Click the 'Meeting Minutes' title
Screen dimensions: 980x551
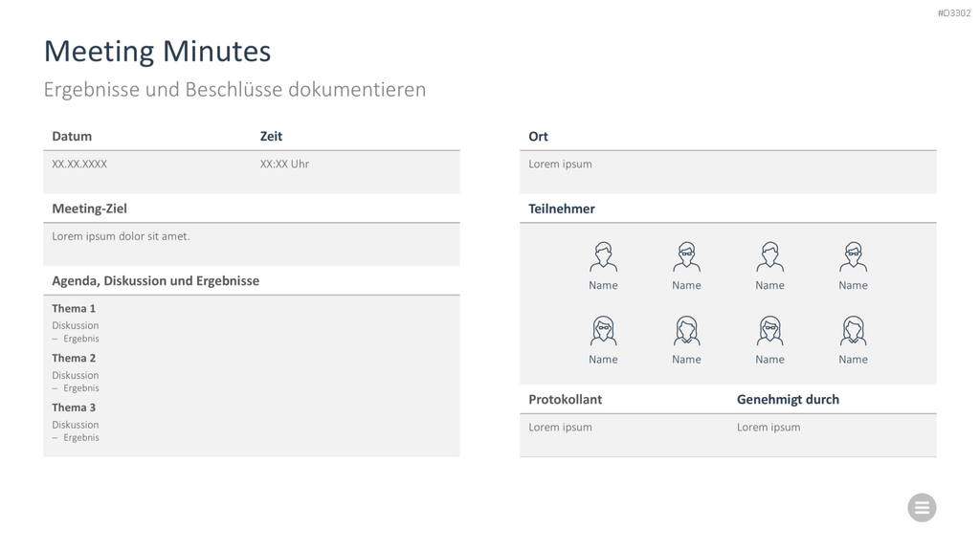pyautogui.click(x=158, y=52)
